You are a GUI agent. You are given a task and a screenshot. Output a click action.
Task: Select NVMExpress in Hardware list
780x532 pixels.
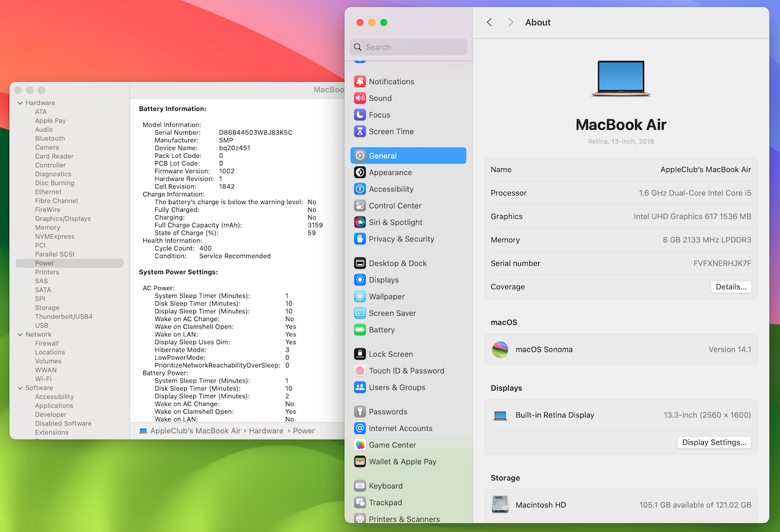(55, 236)
